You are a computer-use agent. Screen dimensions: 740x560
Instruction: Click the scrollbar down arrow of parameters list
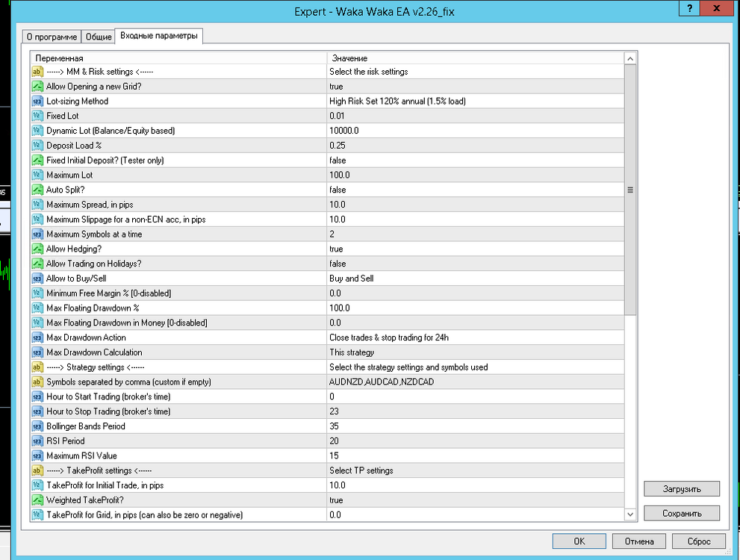[x=630, y=514]
